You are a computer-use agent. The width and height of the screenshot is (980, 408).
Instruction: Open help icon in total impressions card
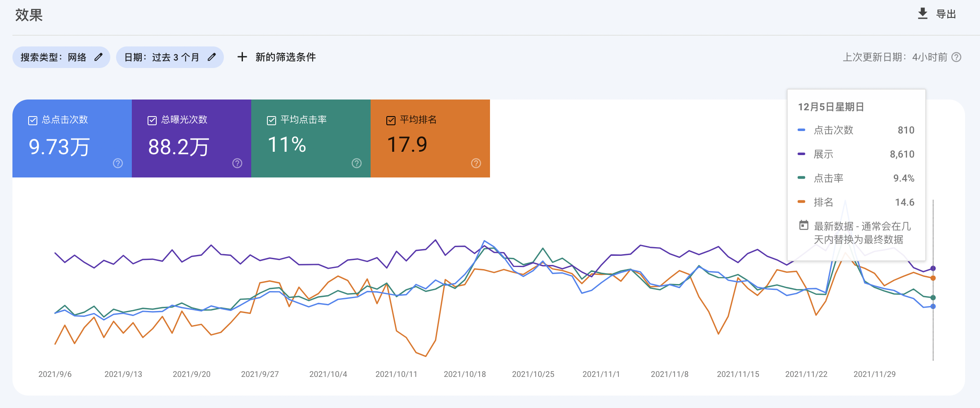coord(238,163)
